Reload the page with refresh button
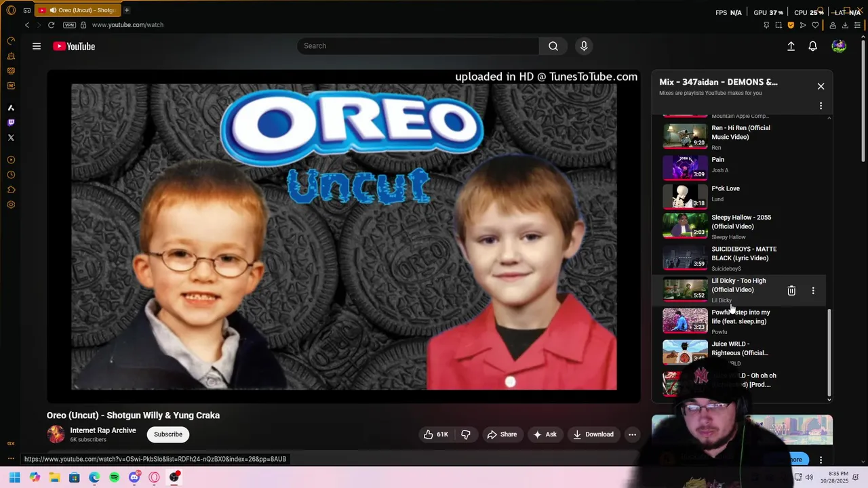The height and width of the screenshot is (488, 868). pyautogui.click(x=51, y=25)
